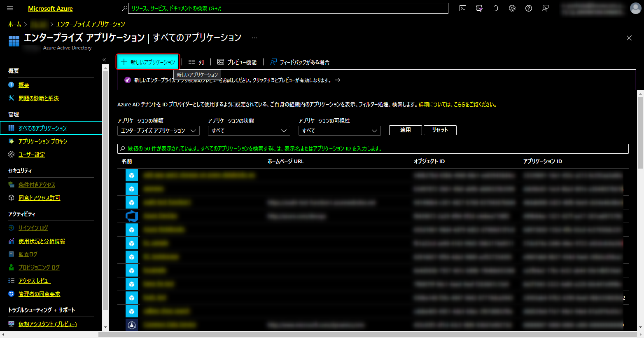Screen dimensions: 644x338
Task: Open directory and subscription filter icon
Action: pyautogui.click(x=479, y=8)
